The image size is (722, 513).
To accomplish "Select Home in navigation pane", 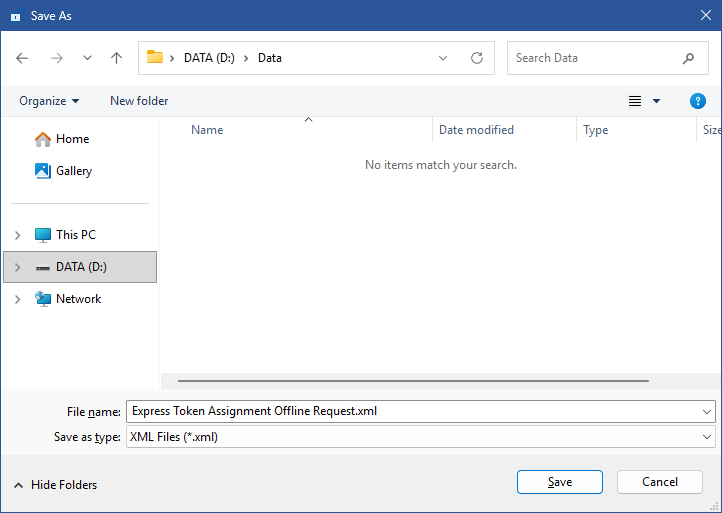I will [72, 139].
